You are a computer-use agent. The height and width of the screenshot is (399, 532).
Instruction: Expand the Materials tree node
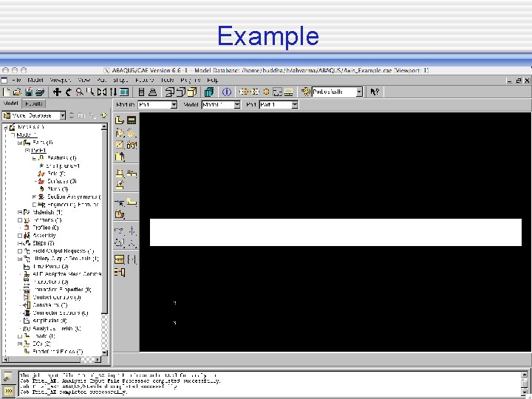click(20, 212)
